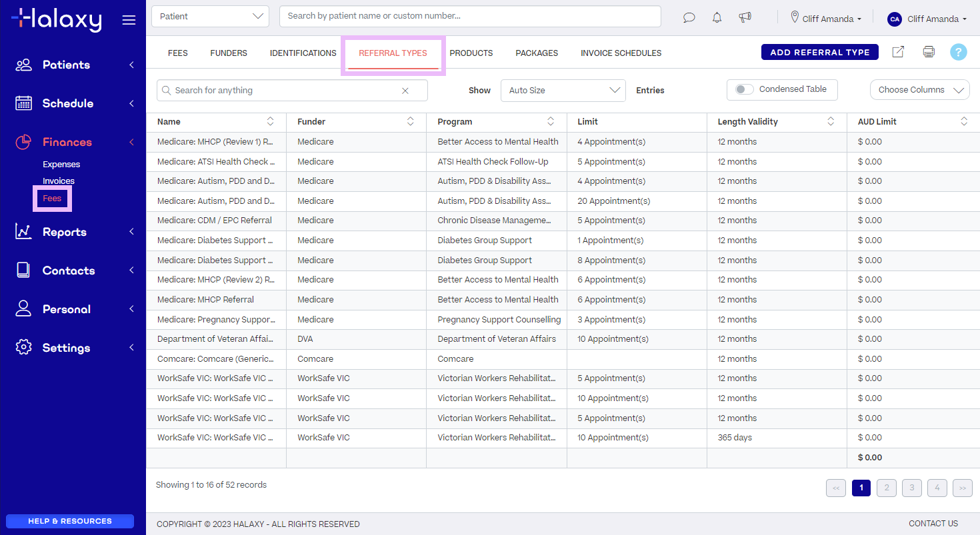Switch to the Funders tab
This screenshot has width=980, height=535.
tap(229, 53)
